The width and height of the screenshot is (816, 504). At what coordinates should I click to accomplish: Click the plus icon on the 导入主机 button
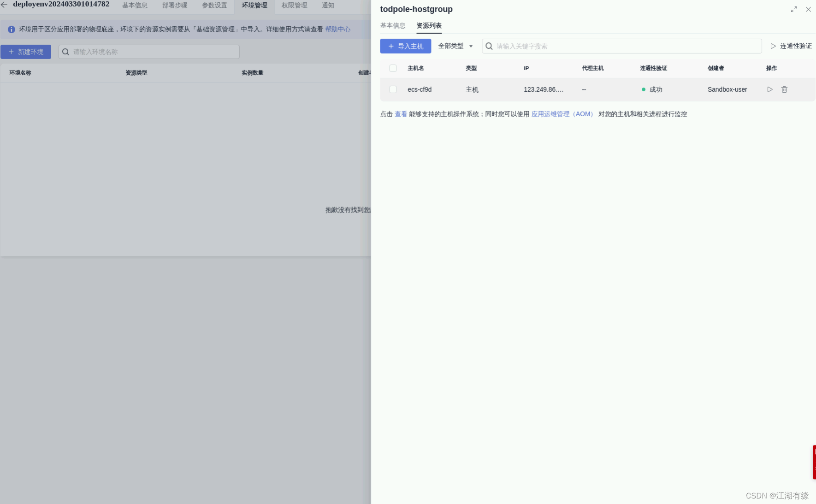[x=390, y=46]
